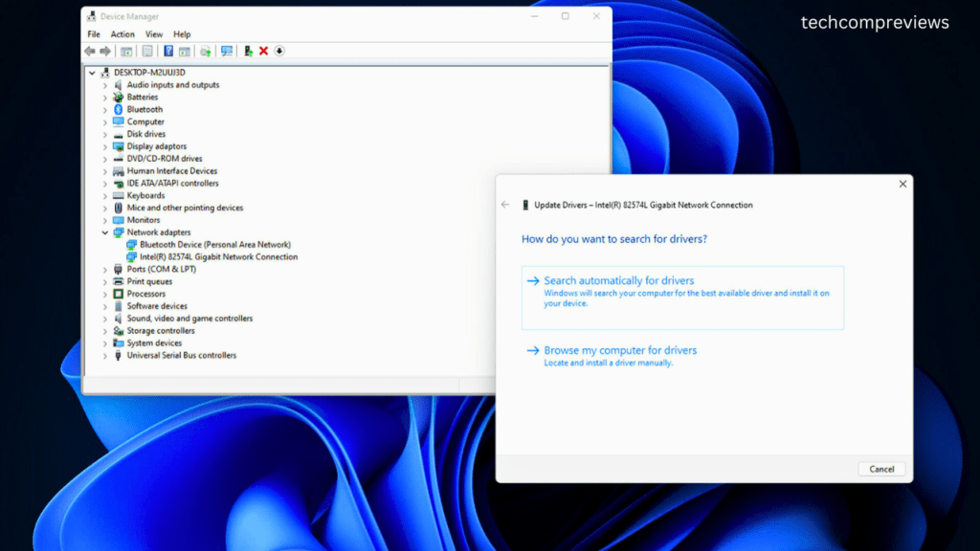Select the Keyboards label
980x551 pixels.
tap(145, 195)
